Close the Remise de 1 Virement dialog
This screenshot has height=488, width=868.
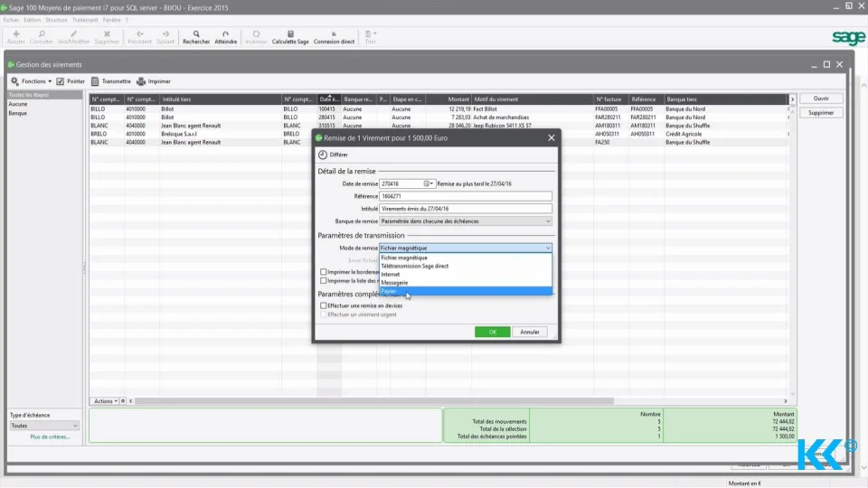tap(552, 137)
